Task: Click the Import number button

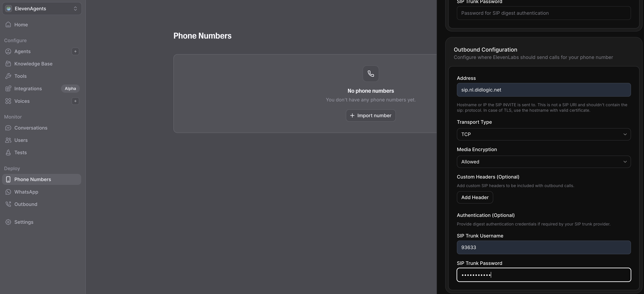Action: pyautogui.click(x=370, y=115)
